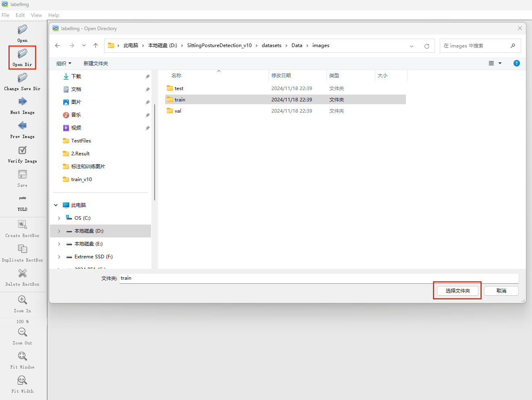Open the File menu

[6, 15]
